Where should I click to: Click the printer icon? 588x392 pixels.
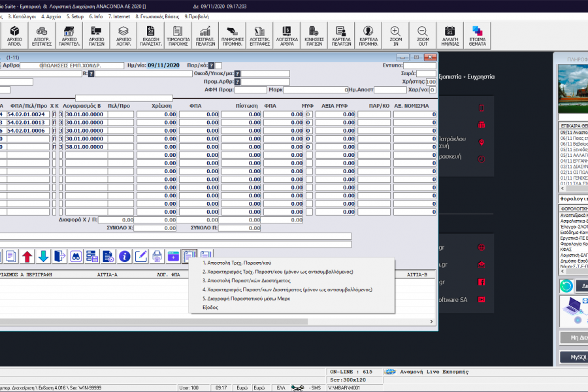[x=157, y=257]
